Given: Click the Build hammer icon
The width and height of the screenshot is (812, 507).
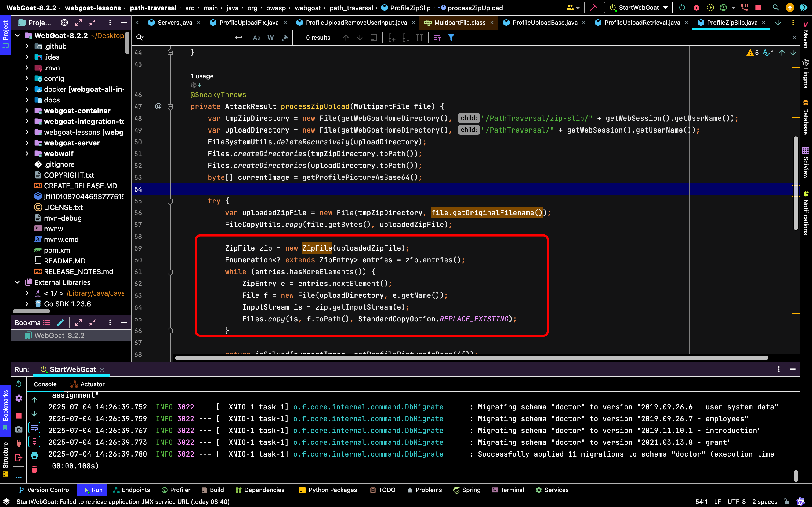Looking at the screenshot, I should click(x=593, y=8).
